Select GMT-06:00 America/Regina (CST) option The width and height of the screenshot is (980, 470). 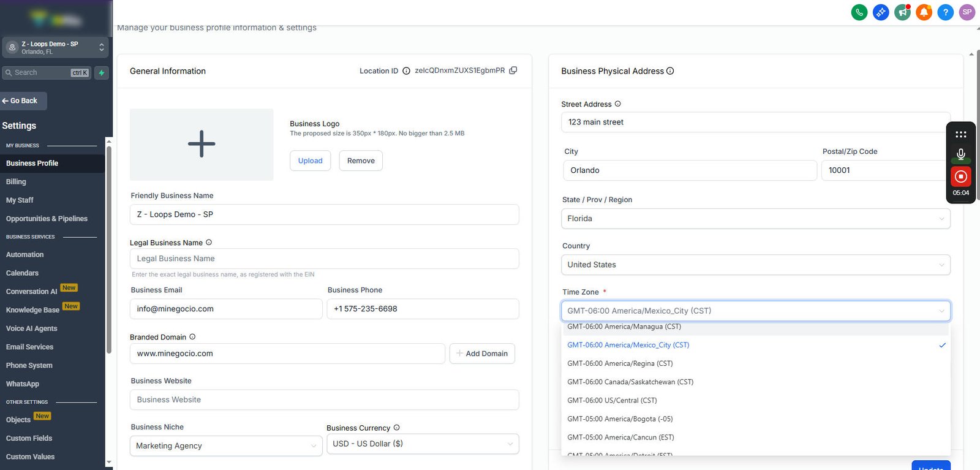756,363
